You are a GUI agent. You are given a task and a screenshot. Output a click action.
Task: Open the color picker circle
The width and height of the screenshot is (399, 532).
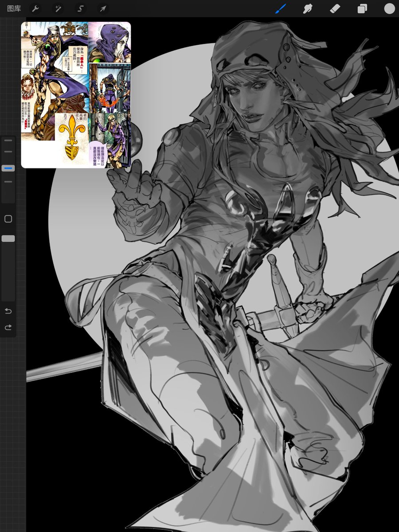(389, 8)
